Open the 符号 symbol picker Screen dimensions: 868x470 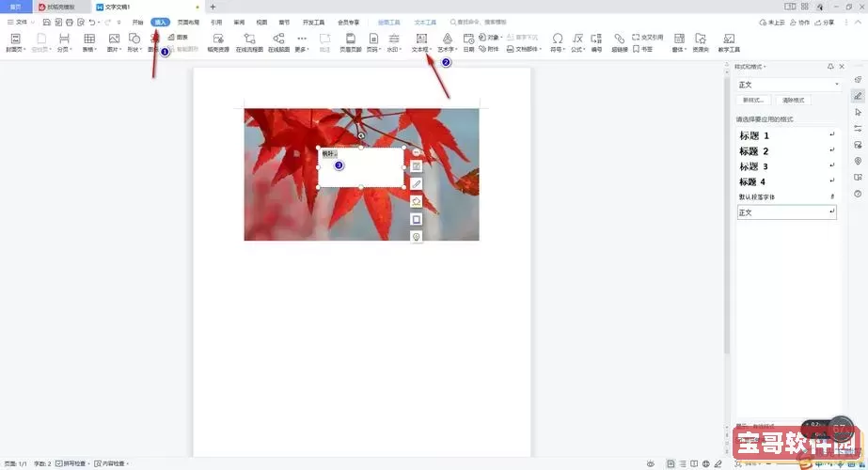[557, 42]
